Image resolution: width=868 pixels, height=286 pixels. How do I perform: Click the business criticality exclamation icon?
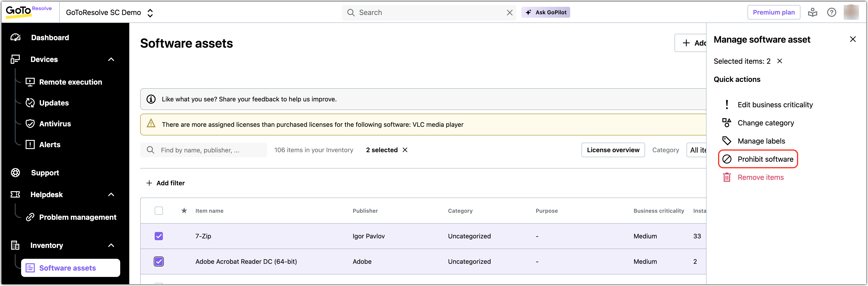coord(727,104)
